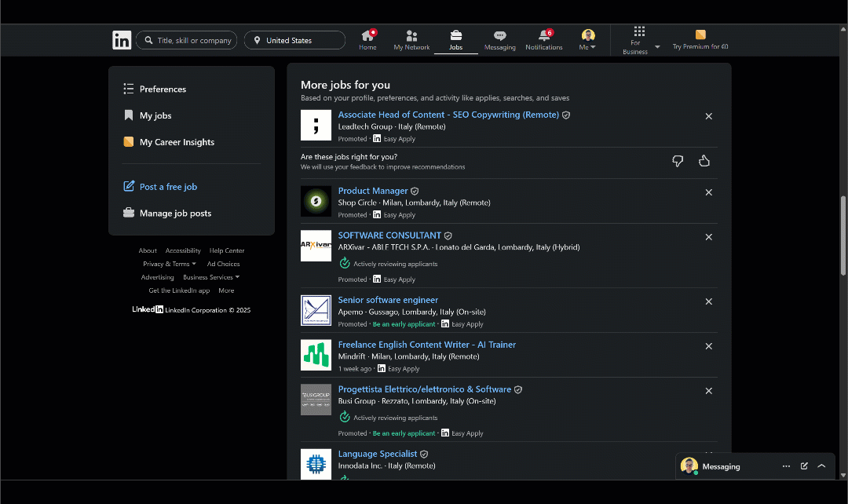
Task: Dismiss Progettista Elettrico/elettronico job
Action: point(708,391)
